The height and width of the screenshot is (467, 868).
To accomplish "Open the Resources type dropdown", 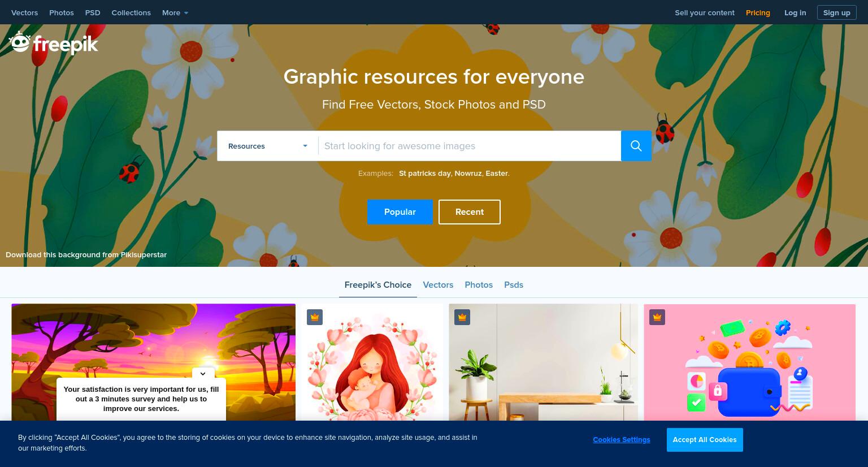I will [x=267, y=146].
